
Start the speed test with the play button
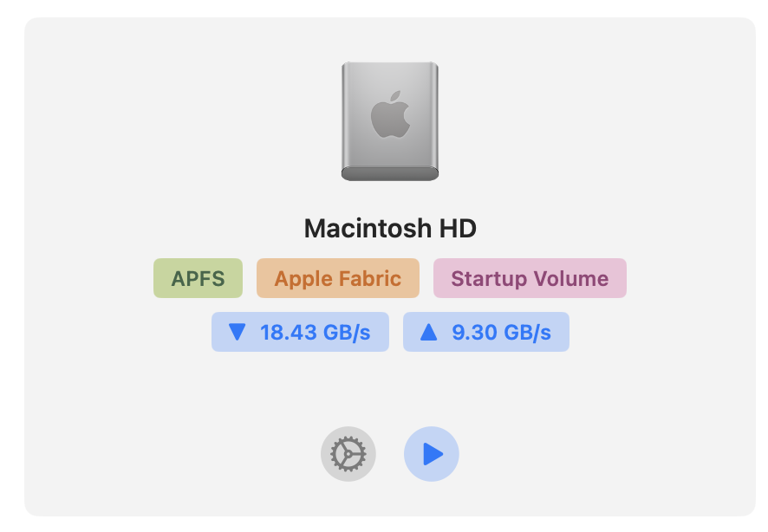431,453
